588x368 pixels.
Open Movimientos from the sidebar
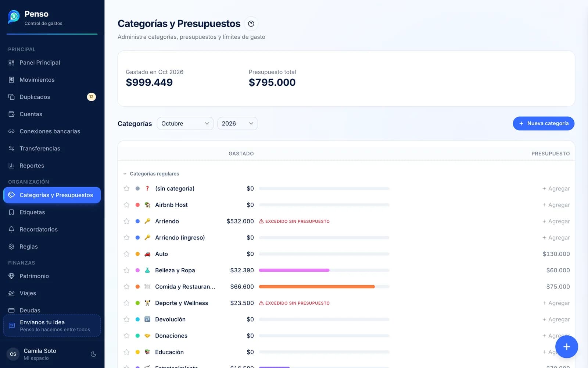(x=52, y=80)
